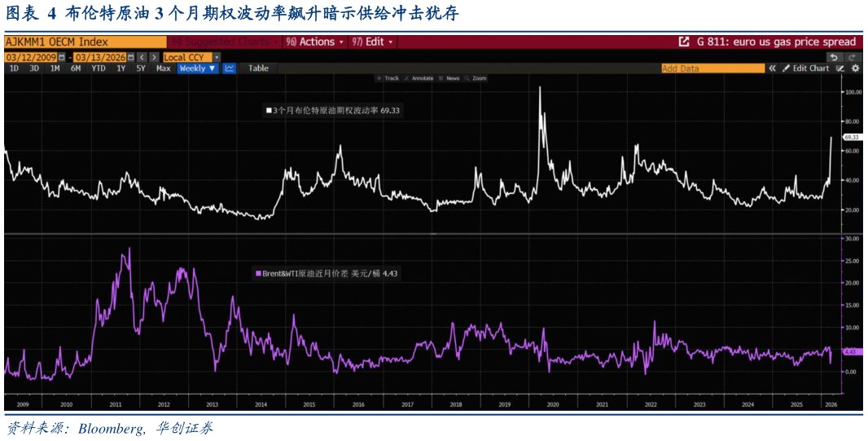Open the Local CCY currency dropdown
The width and height of the screenshot is (868, 441).
coord(191,57)
